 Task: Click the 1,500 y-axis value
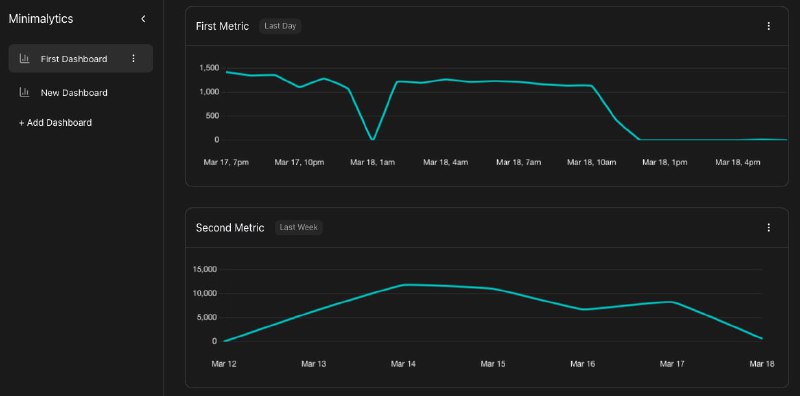point(209,68)
